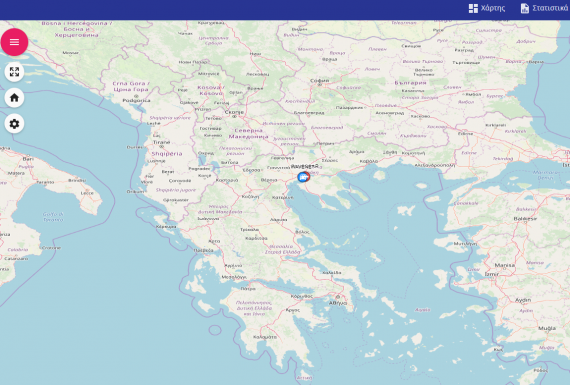Click the Podgorica city label
Screen dimensions: 570x385
pos(136,100)
